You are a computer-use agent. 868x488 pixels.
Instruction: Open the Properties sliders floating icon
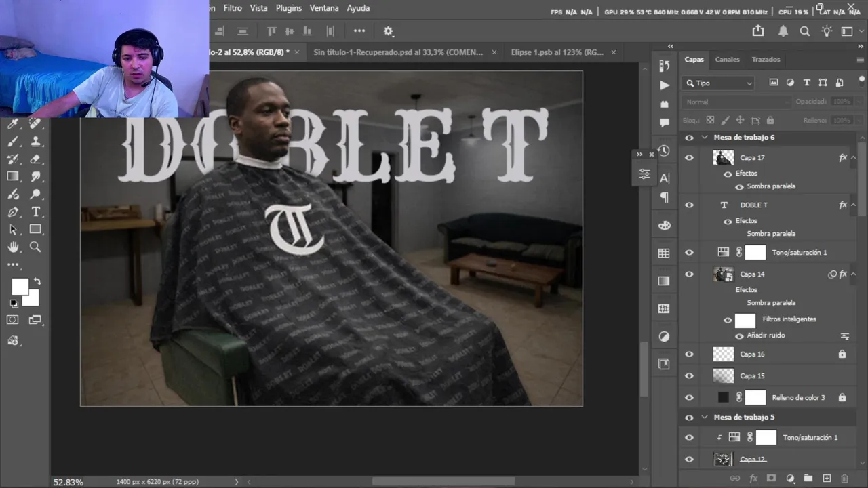click(644, 174)
